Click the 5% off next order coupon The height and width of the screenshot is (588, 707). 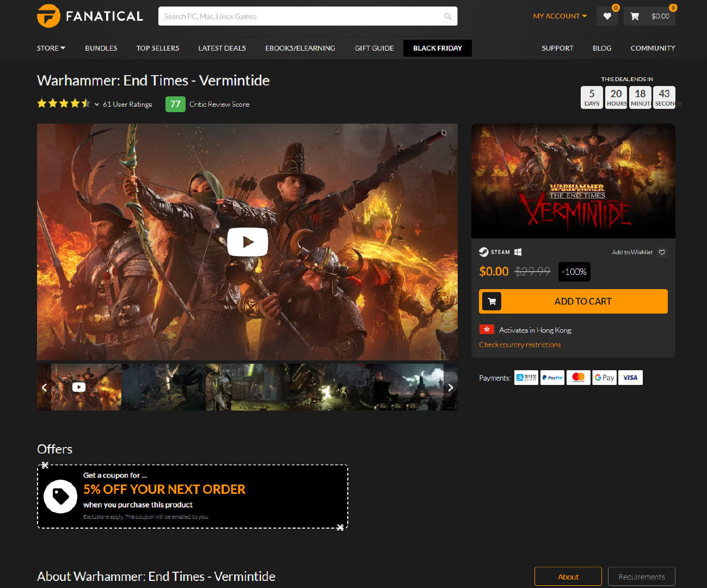(x=192, y=497)
